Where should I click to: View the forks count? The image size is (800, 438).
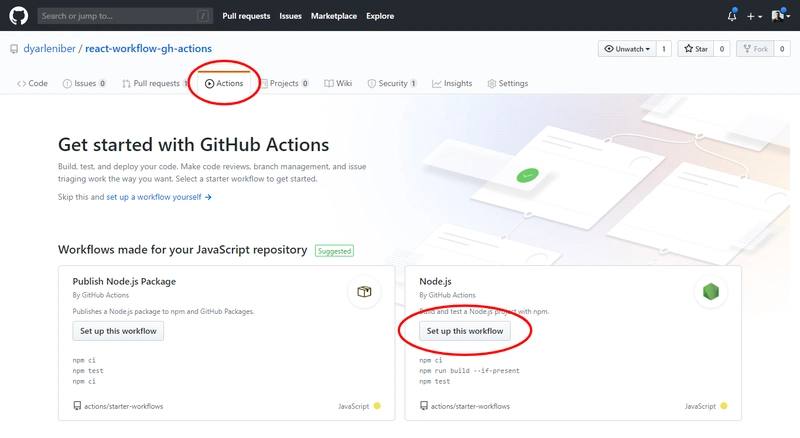[782, 49]
